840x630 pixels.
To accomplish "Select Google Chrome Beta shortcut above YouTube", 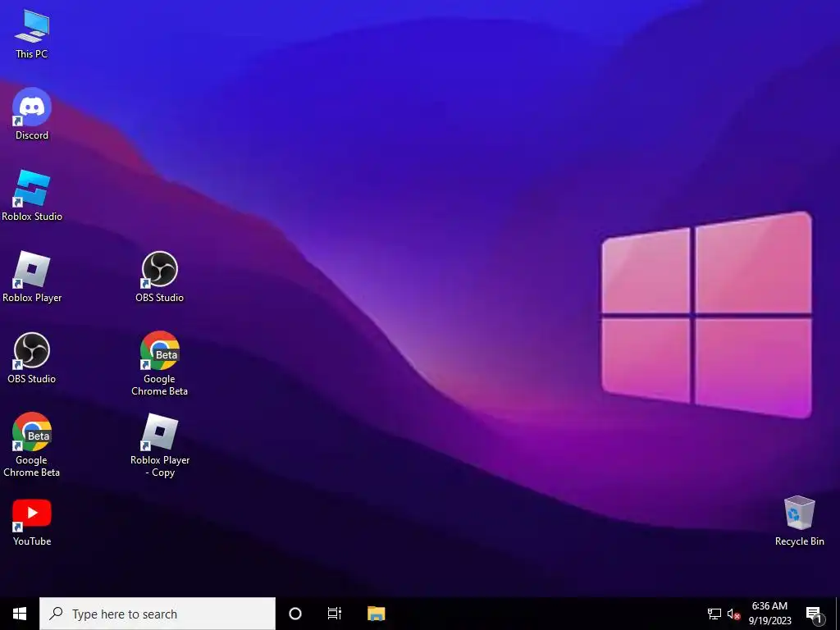I will click(x=32, y=445).
